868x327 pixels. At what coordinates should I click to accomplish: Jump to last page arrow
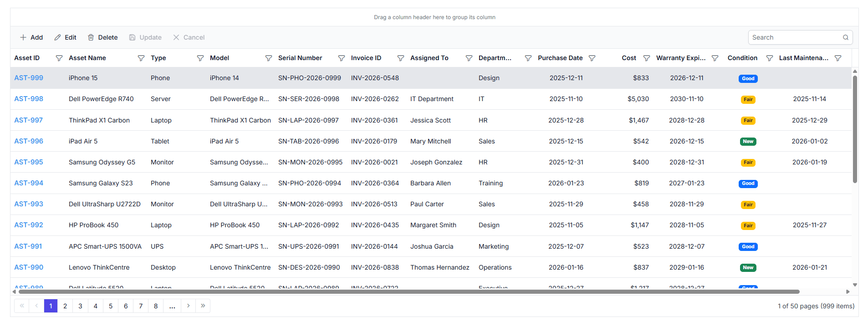click(203, 306)
